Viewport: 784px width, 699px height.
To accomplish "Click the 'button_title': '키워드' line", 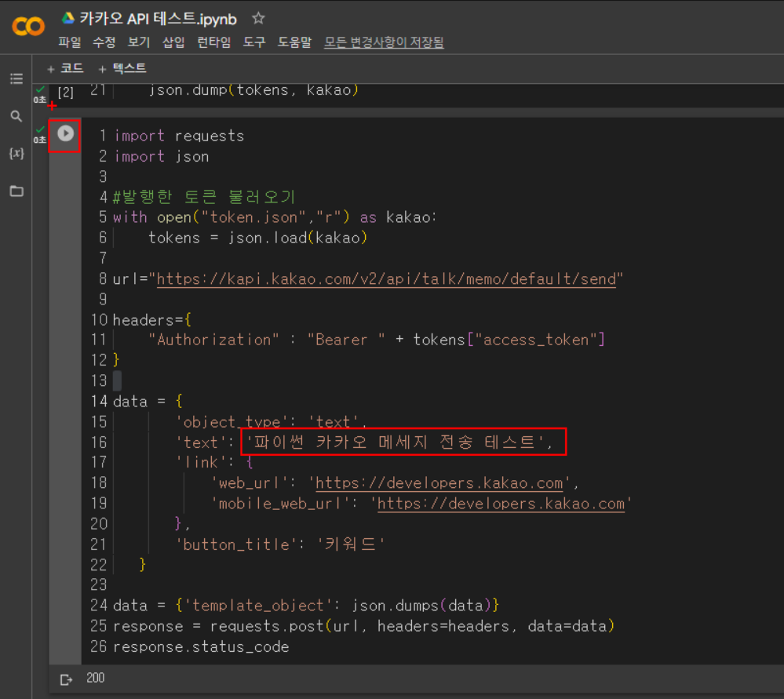I will [280, 544].
